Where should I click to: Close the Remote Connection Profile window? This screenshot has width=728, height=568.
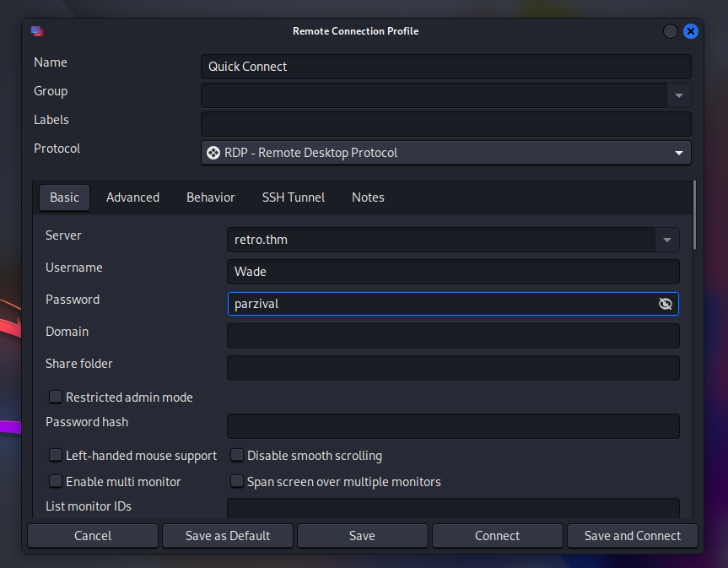[690, 31]
